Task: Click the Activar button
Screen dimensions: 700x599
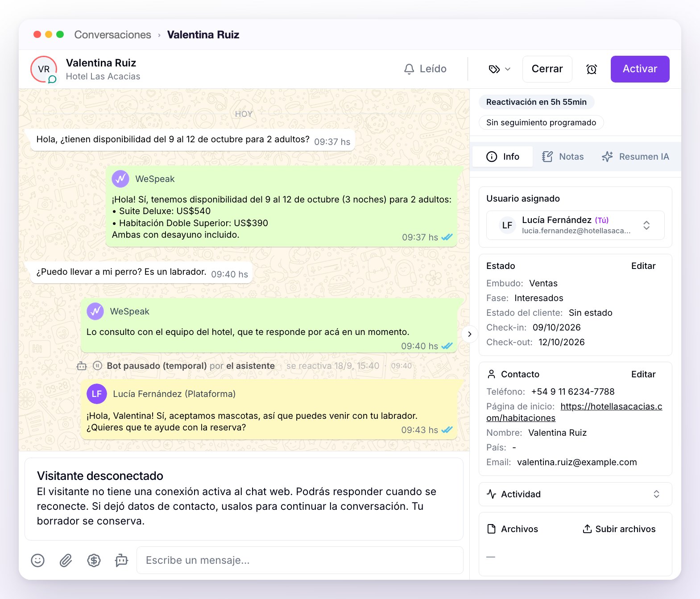Action: pos(640,69)
